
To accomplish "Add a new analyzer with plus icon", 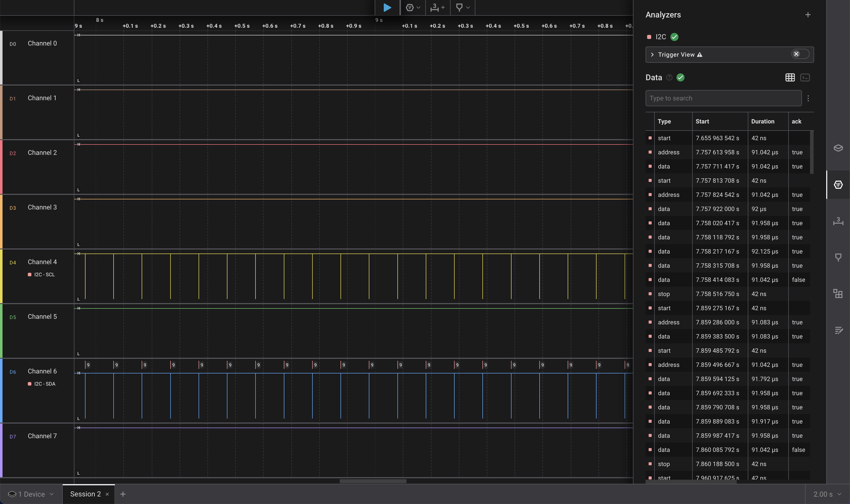I will tap(808, 15).
